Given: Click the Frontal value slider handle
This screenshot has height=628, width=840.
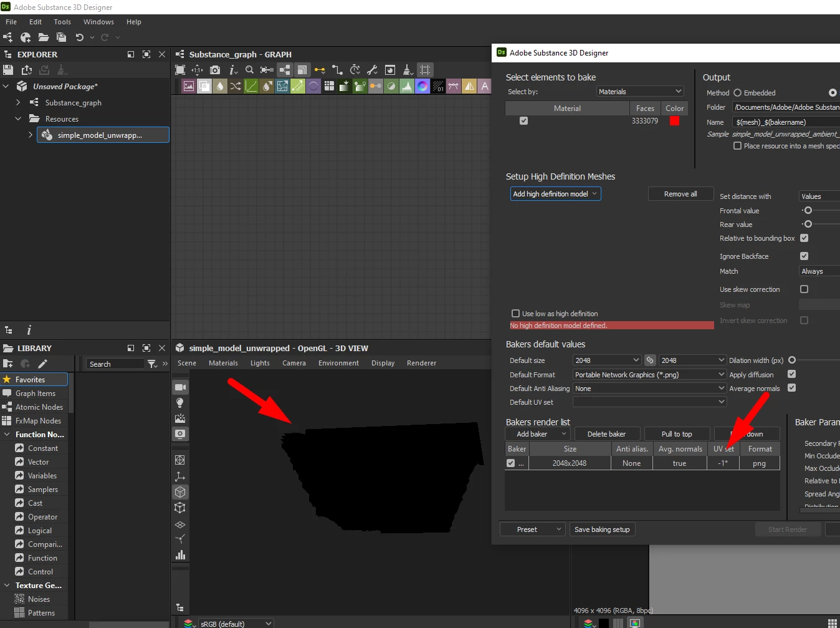Looking at the screenshot, I should (808, 210).
